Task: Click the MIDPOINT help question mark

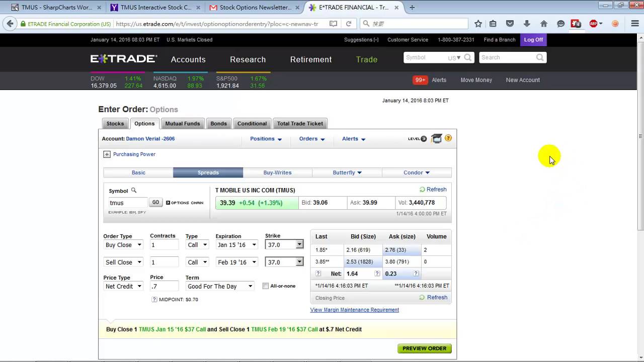Action: (154, 299)
